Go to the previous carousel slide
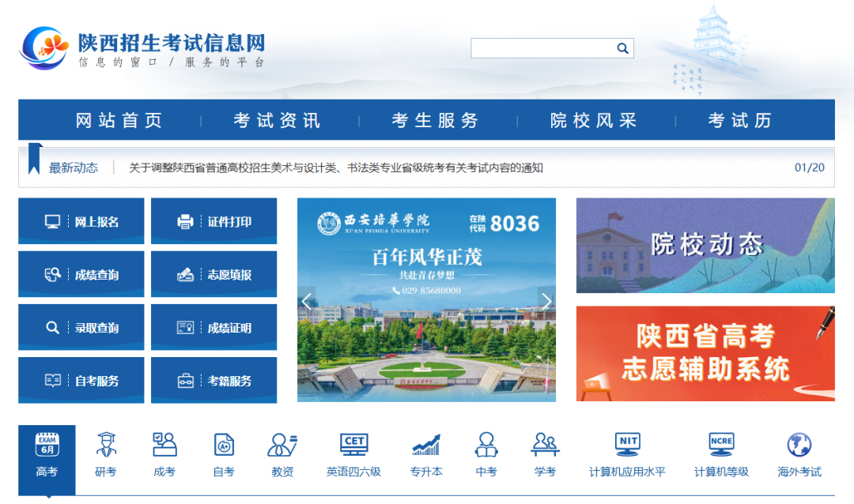Image resolution: width=854 pixels, height=504 pixels. pos(308,301)
